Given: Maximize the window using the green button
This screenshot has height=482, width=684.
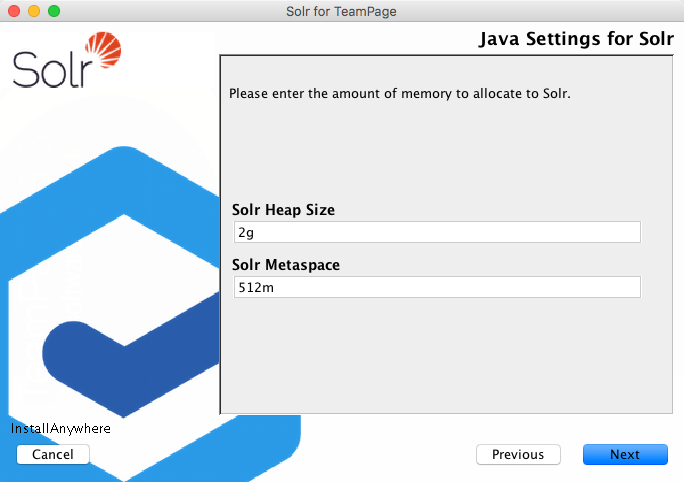Looking at the screenshot, I should pyautogui.click(x=53, y=10).
